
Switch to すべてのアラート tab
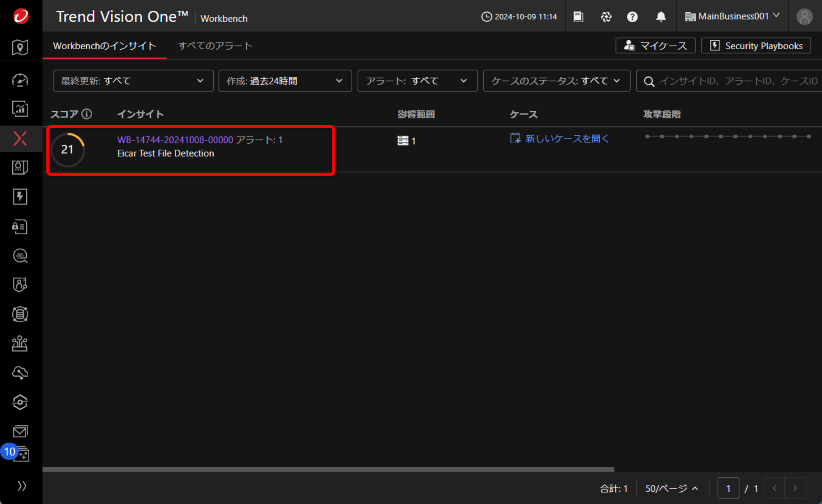tap(215, 46)
